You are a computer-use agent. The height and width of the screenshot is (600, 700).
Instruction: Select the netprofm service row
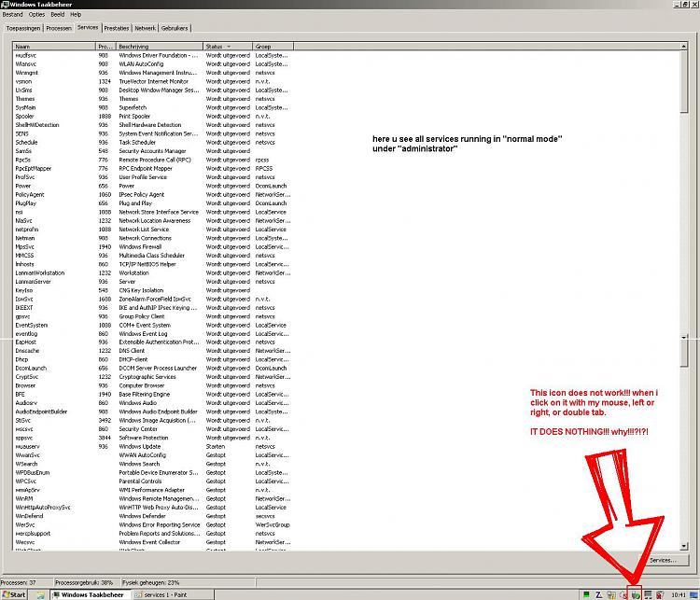click(153, 230)
